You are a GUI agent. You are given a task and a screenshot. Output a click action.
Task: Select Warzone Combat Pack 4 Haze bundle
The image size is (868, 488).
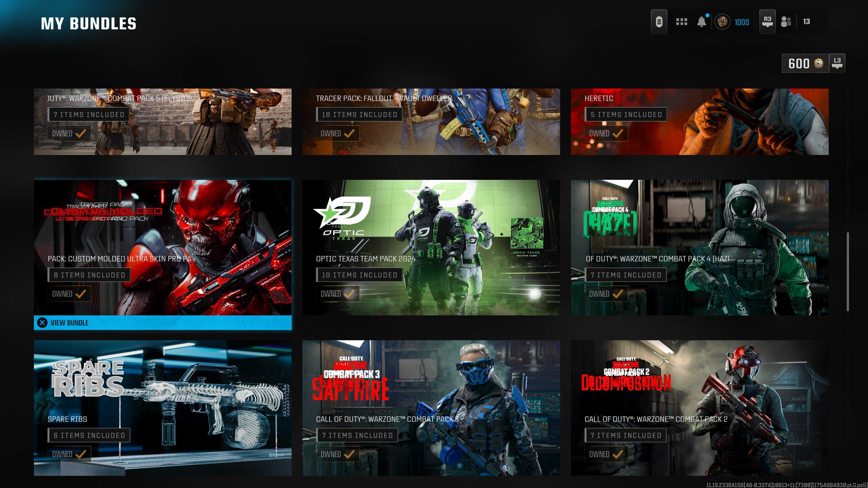click(699, 248)
